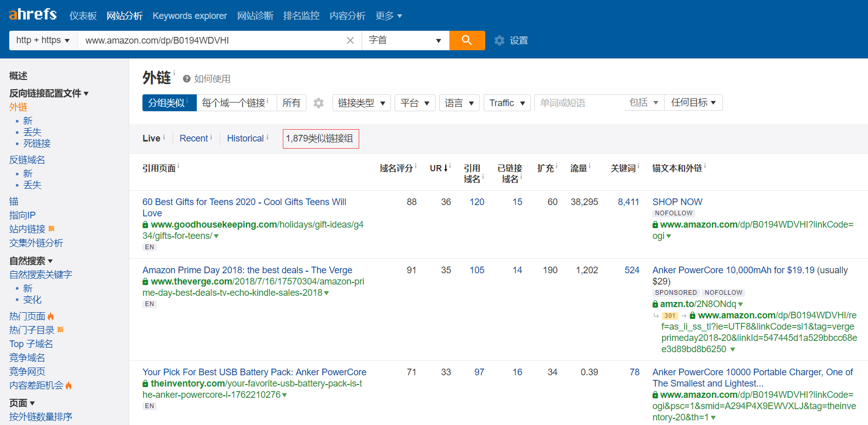Open settings via the gear icon in header
Image resolution: width=868 pixels, height=425 pixels.
click(500, 41)
